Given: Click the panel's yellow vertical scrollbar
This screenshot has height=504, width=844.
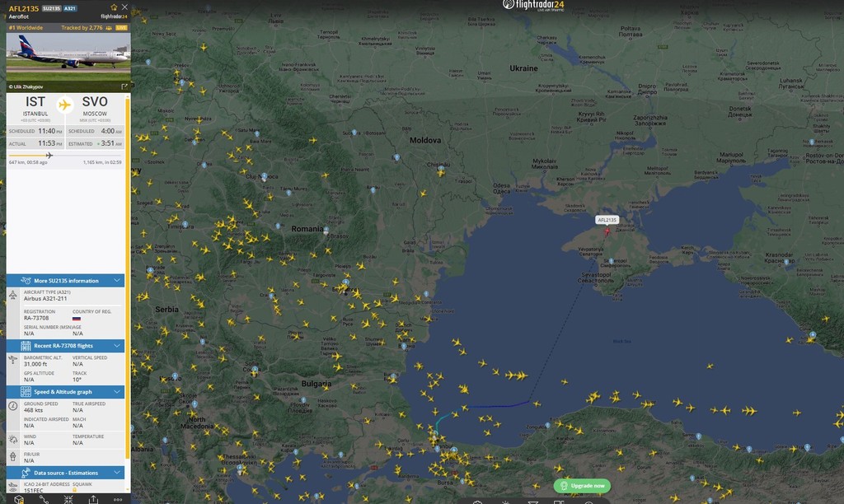Looking at the screenshot, I should click(x=128, y=277).
